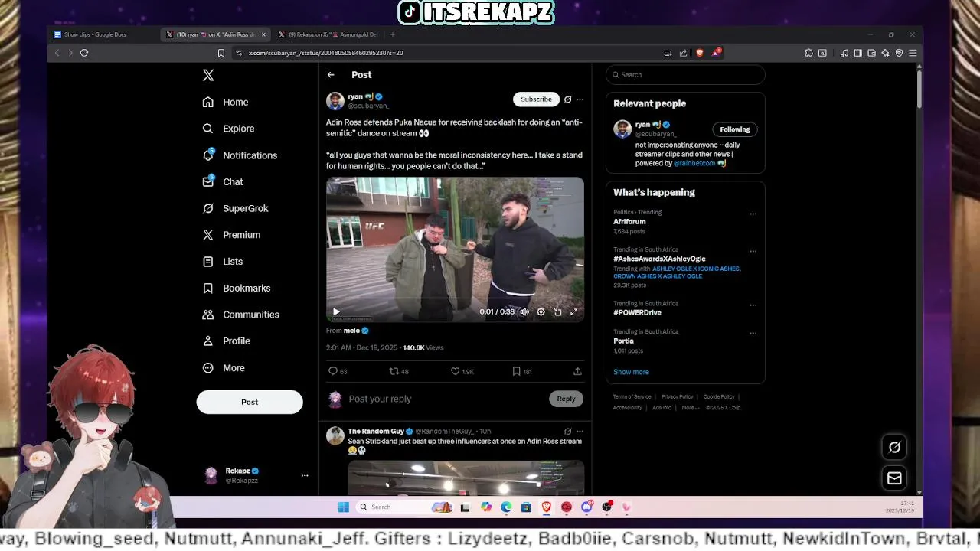
Task: Open the browser extensions puzzle icon
Action: (808, 53)
